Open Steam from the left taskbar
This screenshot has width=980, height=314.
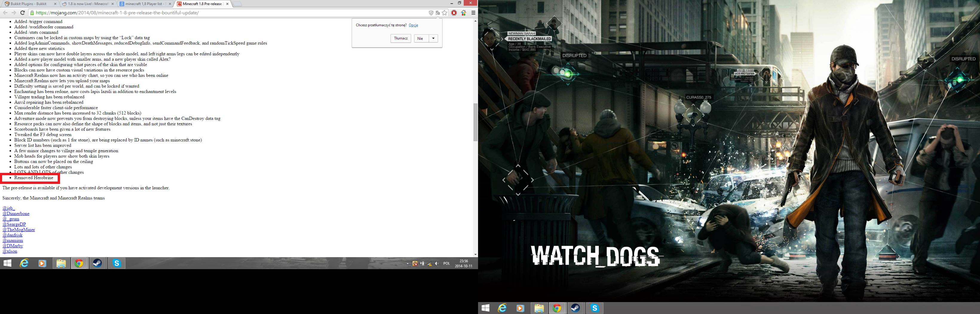point(98,263)
